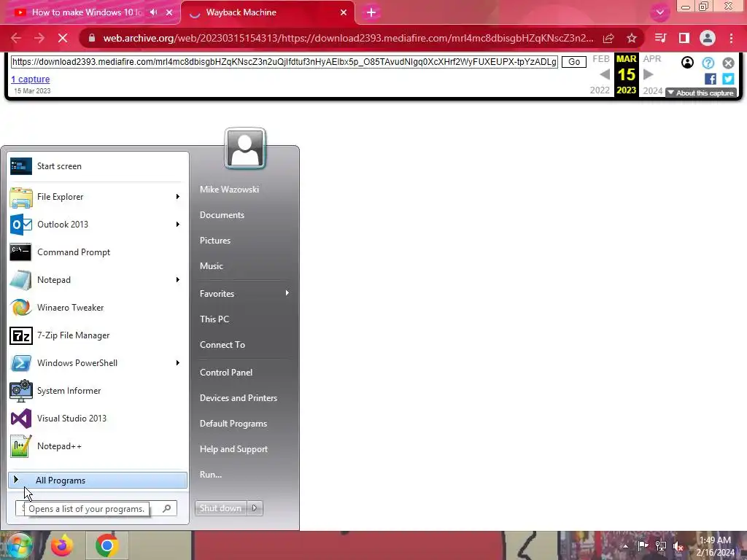
Task: Bookmark this page with the star icon
Action: coord(632,38)
